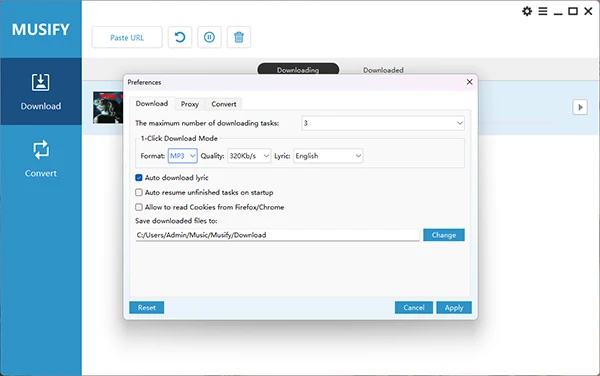
Task: Enable Allow to read Cookies from Firefox/Chrome
Action: [x=139, y=207]
